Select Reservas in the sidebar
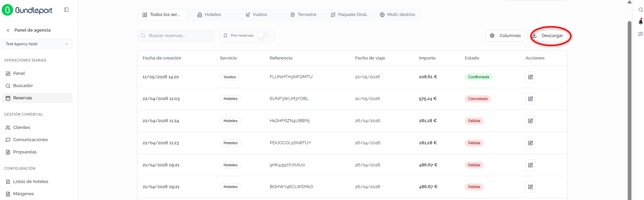 pyautogui.click(x=37, y=98)
